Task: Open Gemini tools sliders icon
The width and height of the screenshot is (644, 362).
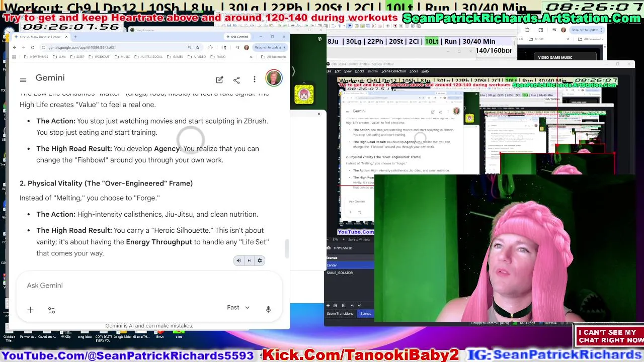Action: [x=51, y=310]
